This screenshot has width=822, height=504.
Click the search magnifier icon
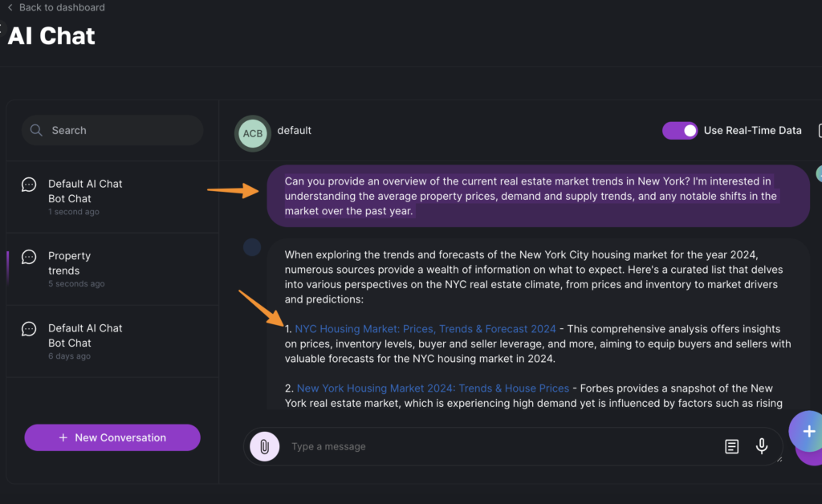click(x=36, y=130)
